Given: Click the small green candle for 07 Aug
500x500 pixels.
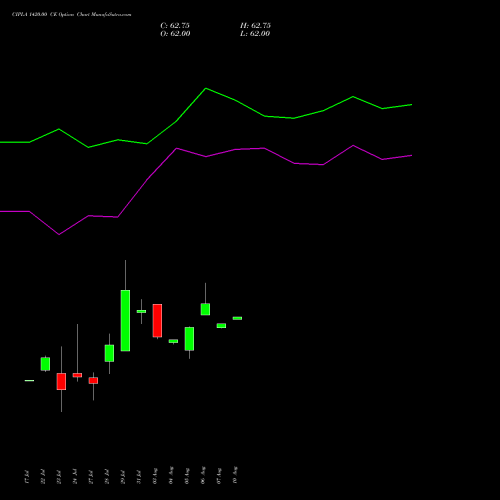Looking at the screenshot, I should click(221, 326).
